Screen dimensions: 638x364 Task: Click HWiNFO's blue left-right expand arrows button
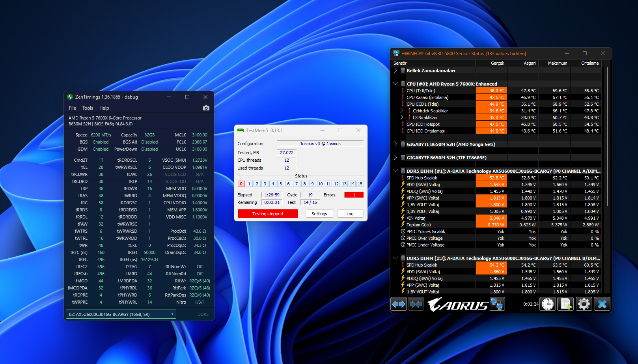[x=399, y=304]
